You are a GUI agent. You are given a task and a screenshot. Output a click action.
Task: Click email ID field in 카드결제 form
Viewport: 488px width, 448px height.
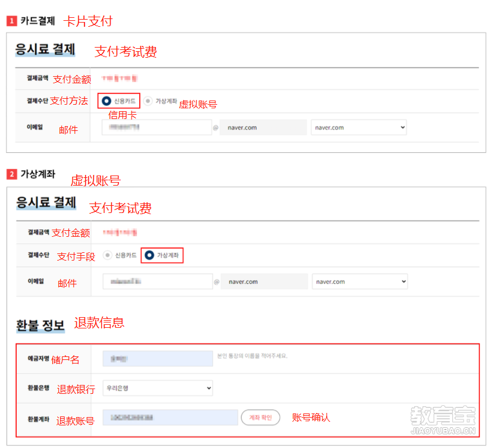pyautogui.click(x=156, y=127)
